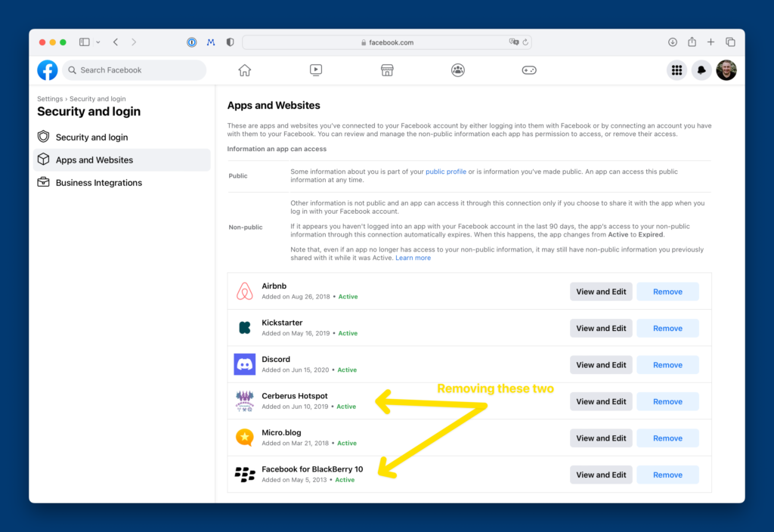This screenshot has height=532, width=774.
Task: View and Edit Airbnb permissions
Action: coord(601,292)
